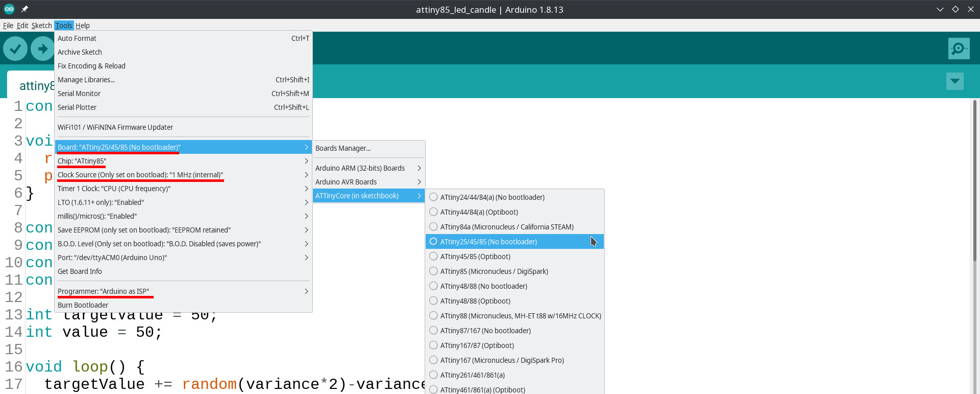Open the Help menu
Screen dimensions: 980x394
coord(82,26)
